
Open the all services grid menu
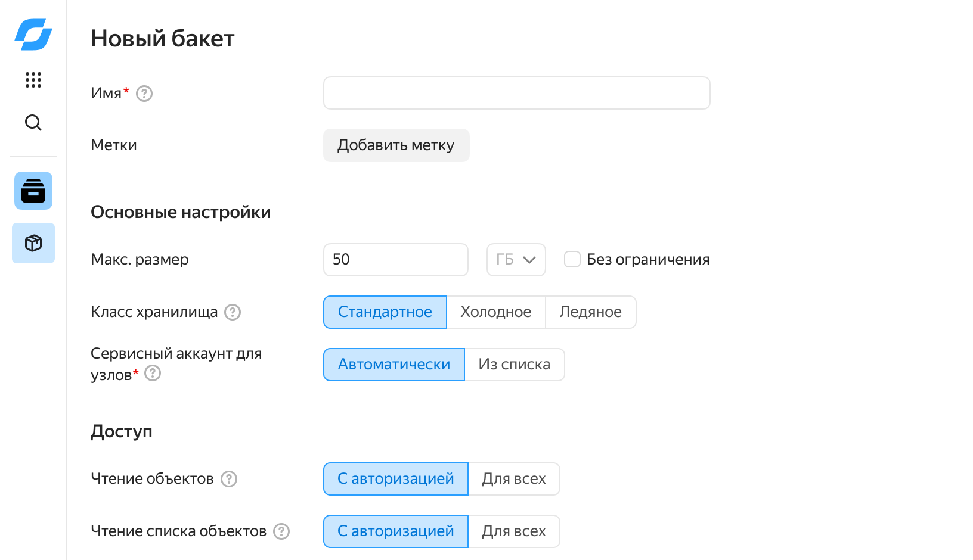click(33, 80)
